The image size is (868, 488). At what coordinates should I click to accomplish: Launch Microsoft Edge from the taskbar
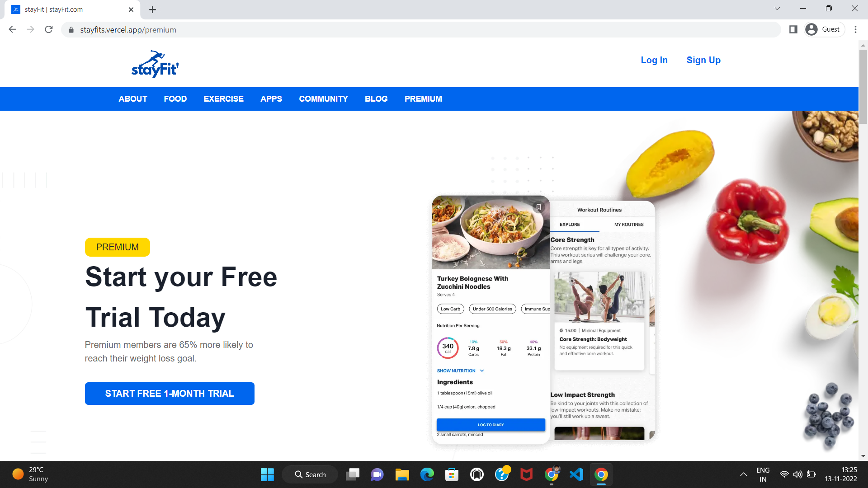click(427, 474)
